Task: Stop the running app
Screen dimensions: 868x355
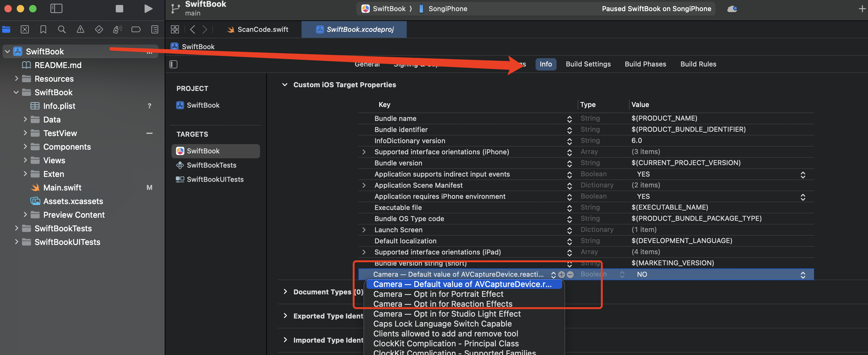Action: click(x=119, y=8)
